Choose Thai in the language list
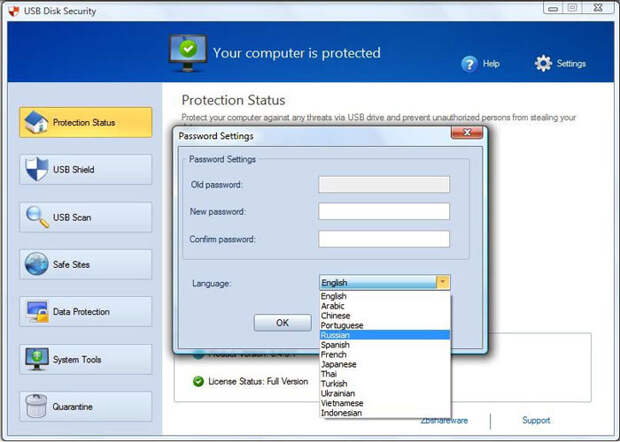The width and height of the screenshot is (620, 442). coord(385,374)
